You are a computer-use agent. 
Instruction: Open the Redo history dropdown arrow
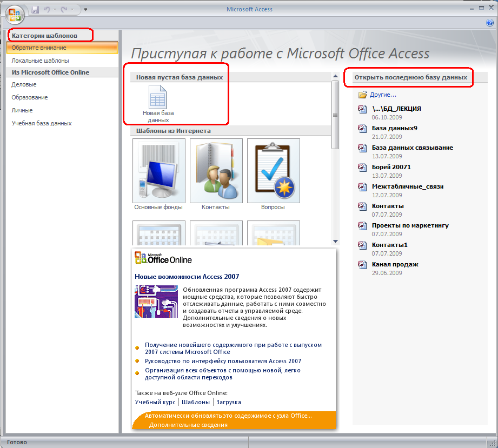point(72,10)
